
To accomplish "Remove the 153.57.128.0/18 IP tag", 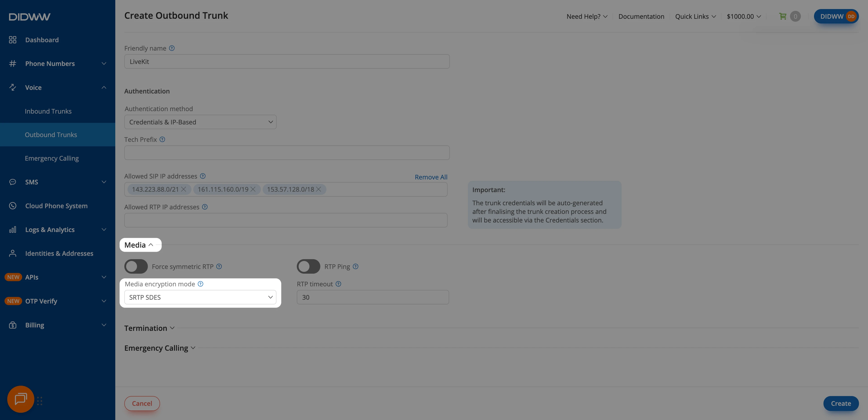I will tap(318, 189).
